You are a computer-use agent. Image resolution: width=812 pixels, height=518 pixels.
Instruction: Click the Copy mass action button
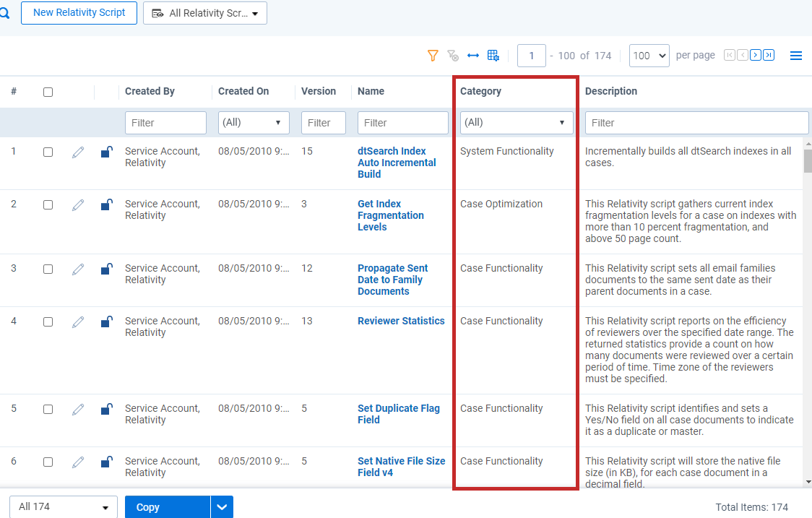tap(168, 507)
